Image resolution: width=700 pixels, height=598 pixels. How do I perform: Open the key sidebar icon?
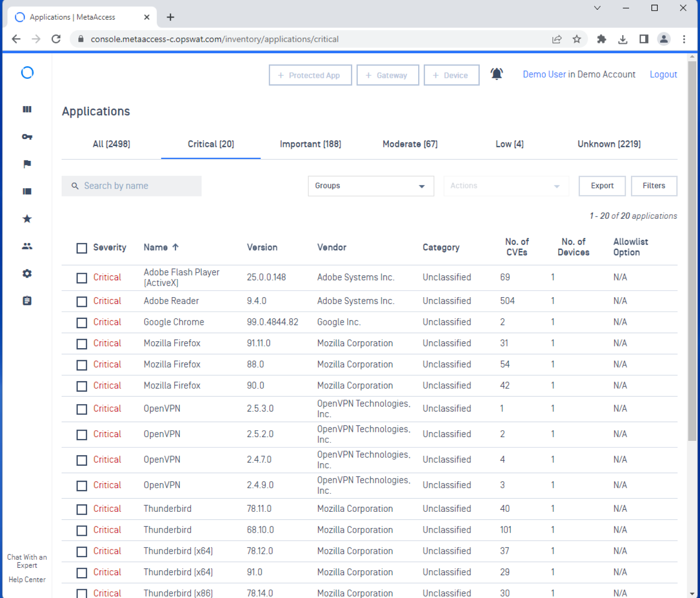coord(27,137)
